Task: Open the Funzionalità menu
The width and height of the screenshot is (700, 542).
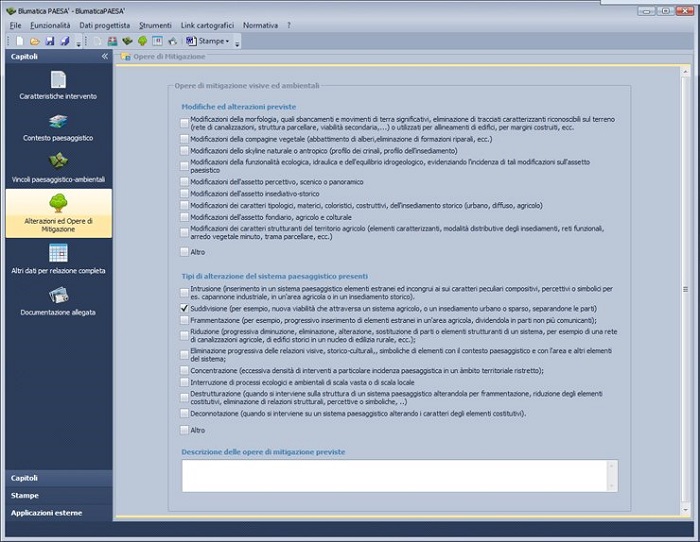Action: click(49, 23)
